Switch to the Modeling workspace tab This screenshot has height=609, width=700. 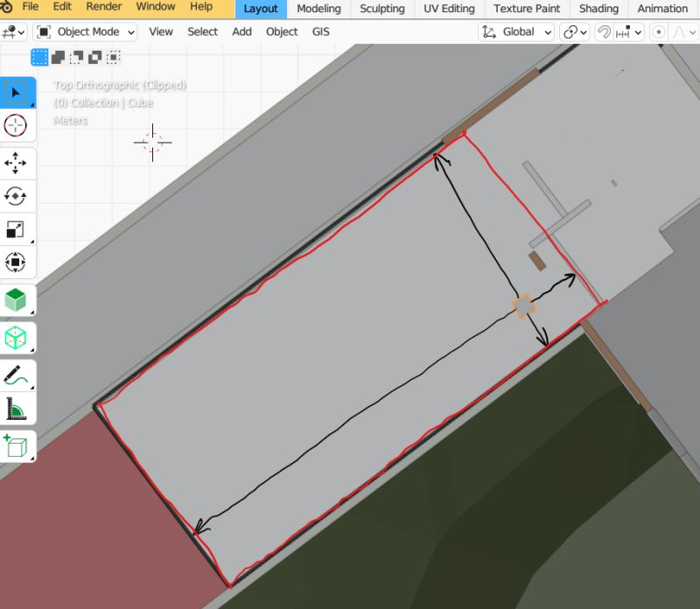[318, 9]
